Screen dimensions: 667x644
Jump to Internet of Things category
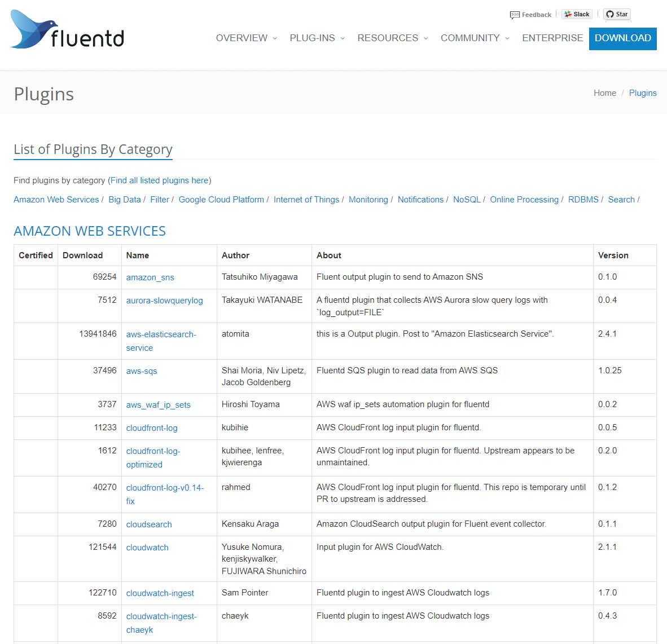pos(306,200)
